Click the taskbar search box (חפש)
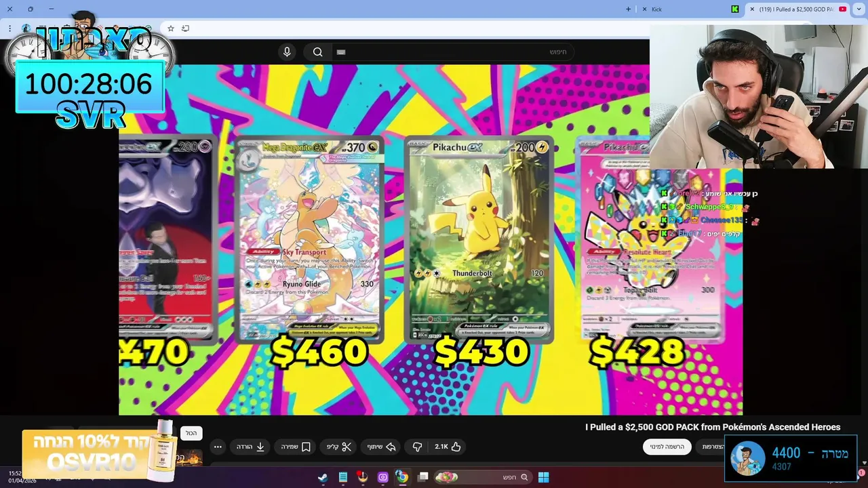The width and height of the screenshot is (868, 488). pos(483,477)
